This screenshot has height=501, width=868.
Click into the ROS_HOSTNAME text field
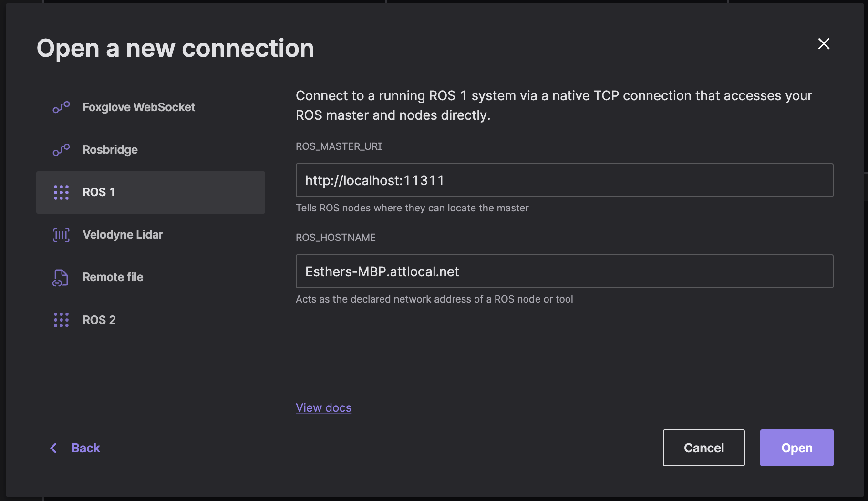pos(564,271)
